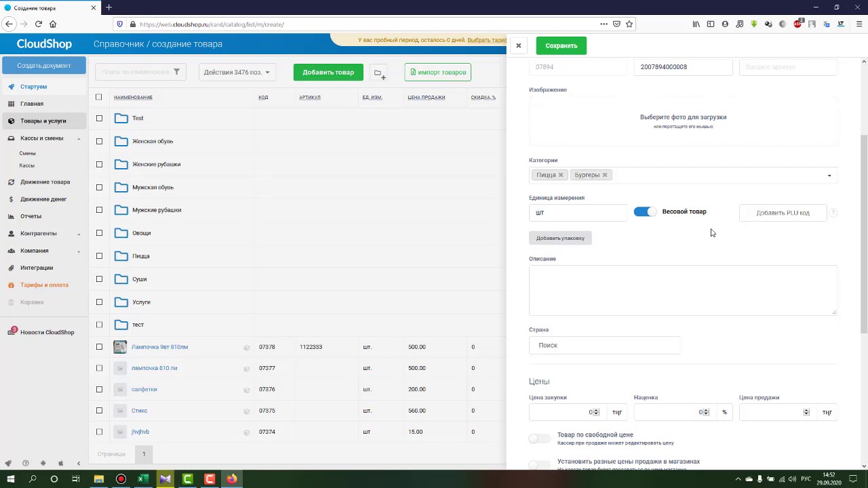Viewport: 868px width, 488px height.
Task: Tick the checkbox for Лампочка 9вт 810лм
Action: click(99, 347)
